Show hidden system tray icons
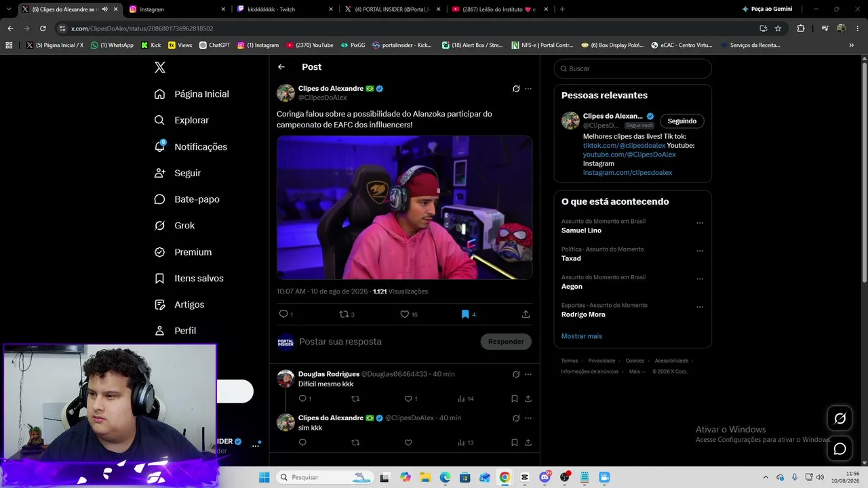Viewport: 868px width, 488px height. point(766,477)
